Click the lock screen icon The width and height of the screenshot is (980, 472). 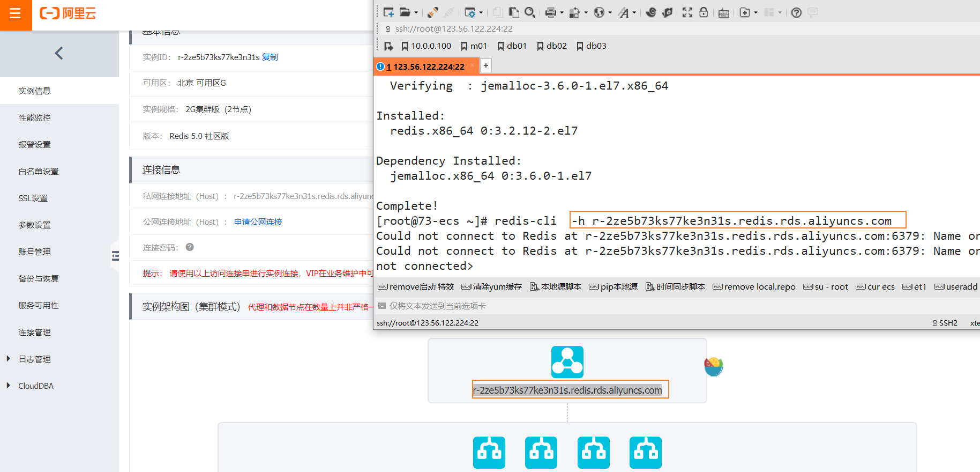[704, 12]
